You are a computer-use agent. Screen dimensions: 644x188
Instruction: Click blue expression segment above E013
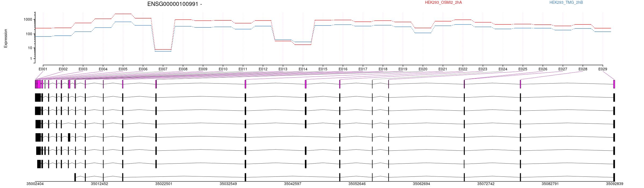point(283,40)
